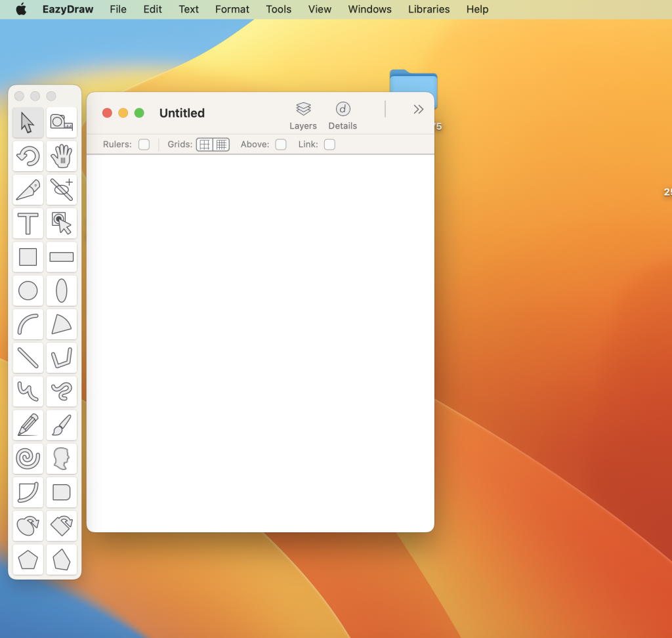The height and width of the screenshot is (638, 672).
Task: Toggle the coarse grid button
Action: [205, 144]
